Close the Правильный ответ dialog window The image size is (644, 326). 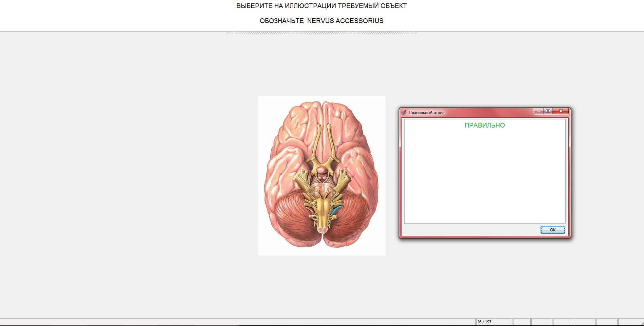[561, 111]
